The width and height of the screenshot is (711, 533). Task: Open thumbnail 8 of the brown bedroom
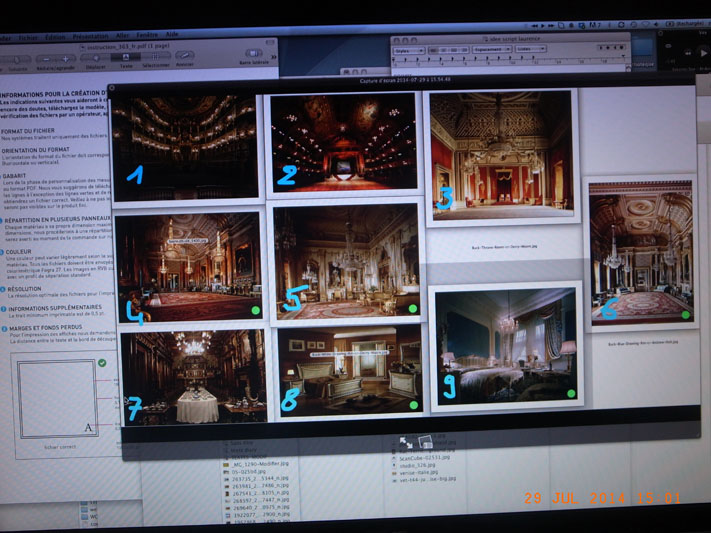[350, 371]
